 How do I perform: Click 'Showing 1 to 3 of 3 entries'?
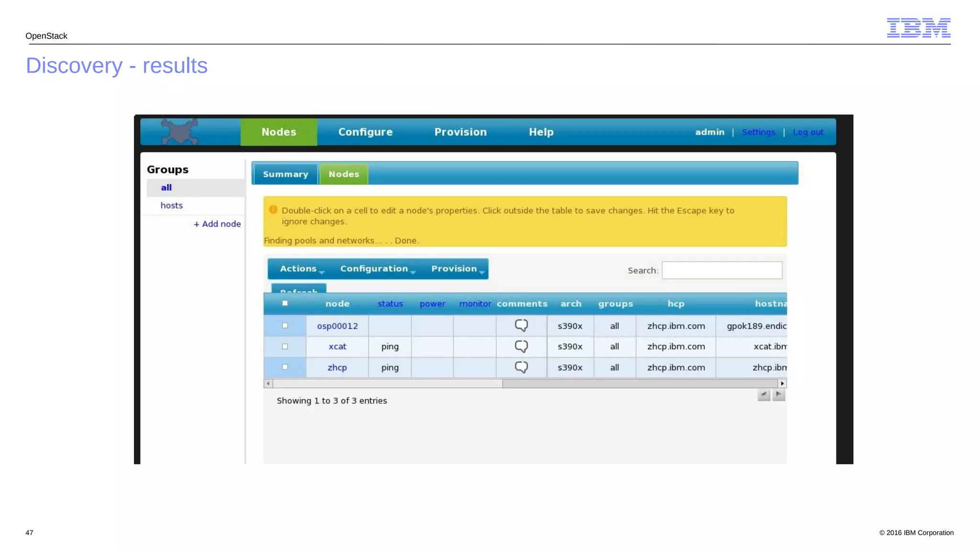332,401
